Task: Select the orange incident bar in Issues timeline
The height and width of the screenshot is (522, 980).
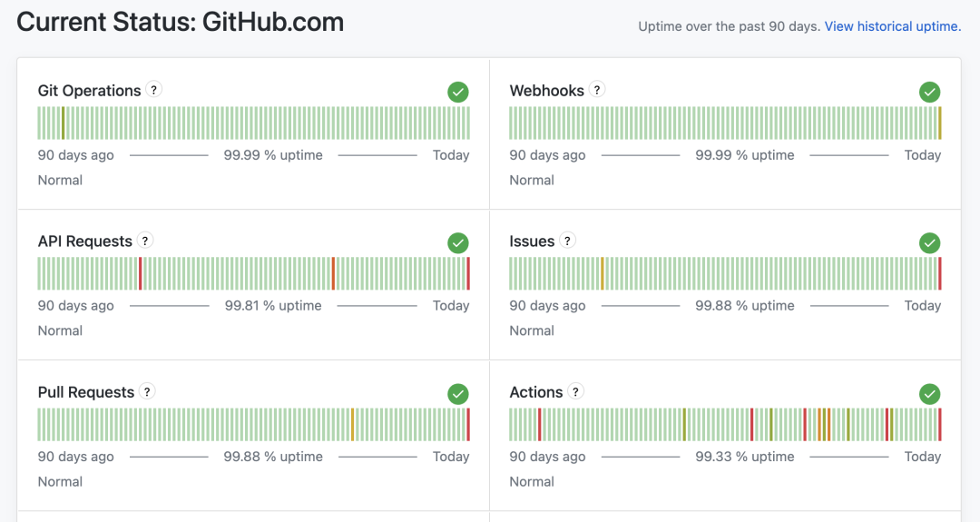Action: pyautogui.click(x=602, y=274)
